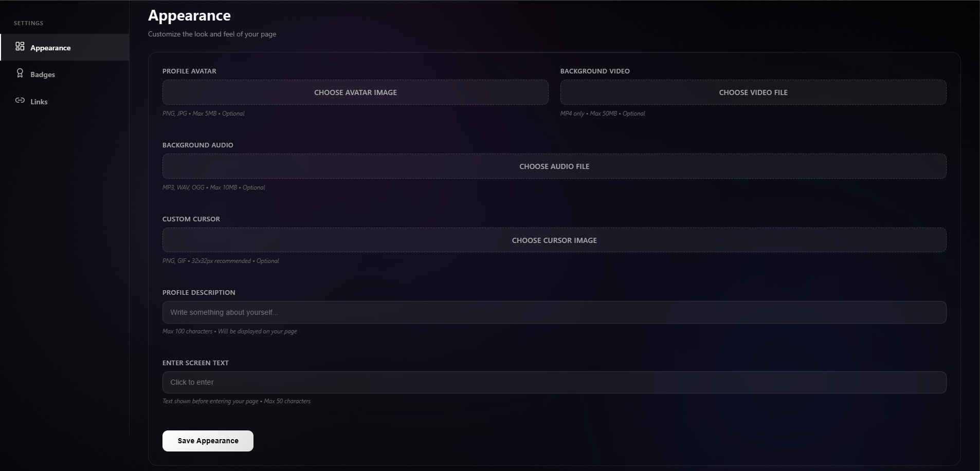Select the Background Audio field label
Viewport: 980px width, 471px height.
click(x=198, y=145)
